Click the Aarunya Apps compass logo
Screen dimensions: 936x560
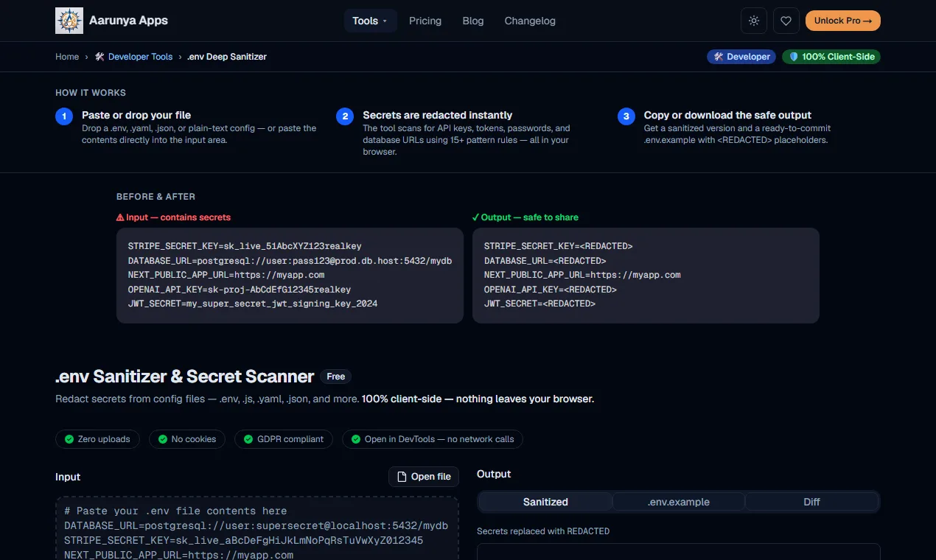(x=69, y=21)
